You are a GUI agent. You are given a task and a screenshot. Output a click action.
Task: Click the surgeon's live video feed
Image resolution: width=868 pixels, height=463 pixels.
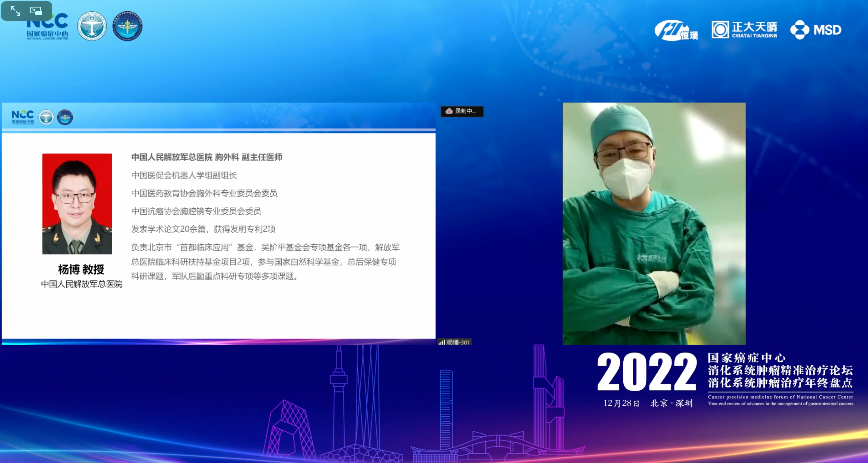tap(654, 223)
